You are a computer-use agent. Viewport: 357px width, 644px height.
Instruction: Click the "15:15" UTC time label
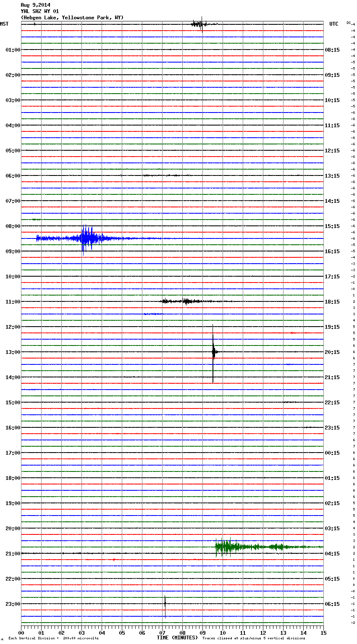(332, 226)
